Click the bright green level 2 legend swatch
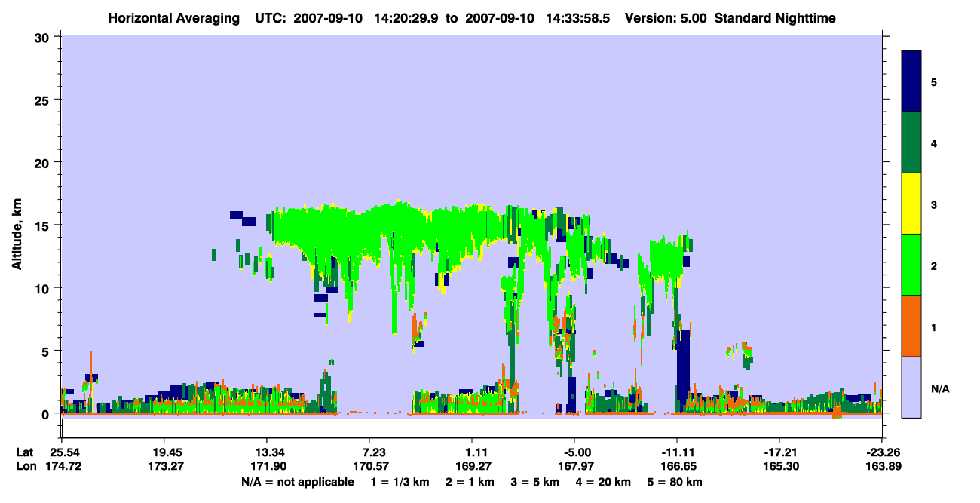The width and height of the screenshot is (980, 503). pyautogui.click(x=911, y=265)
